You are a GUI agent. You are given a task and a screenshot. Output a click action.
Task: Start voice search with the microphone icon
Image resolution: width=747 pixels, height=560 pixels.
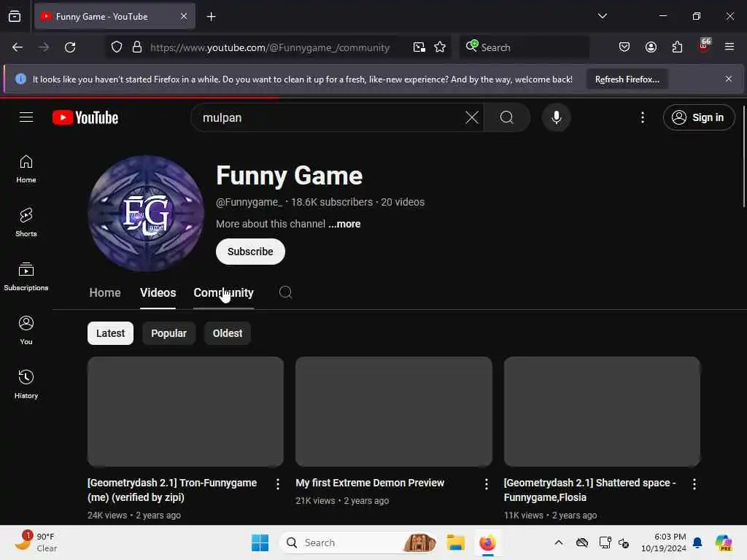(556, 117)
